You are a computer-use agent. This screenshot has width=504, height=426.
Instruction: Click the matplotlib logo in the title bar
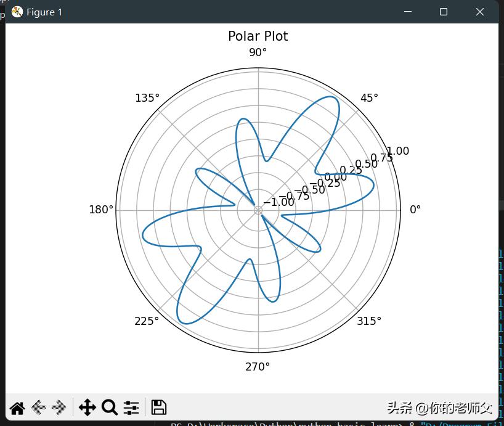[x=16, y=11]
